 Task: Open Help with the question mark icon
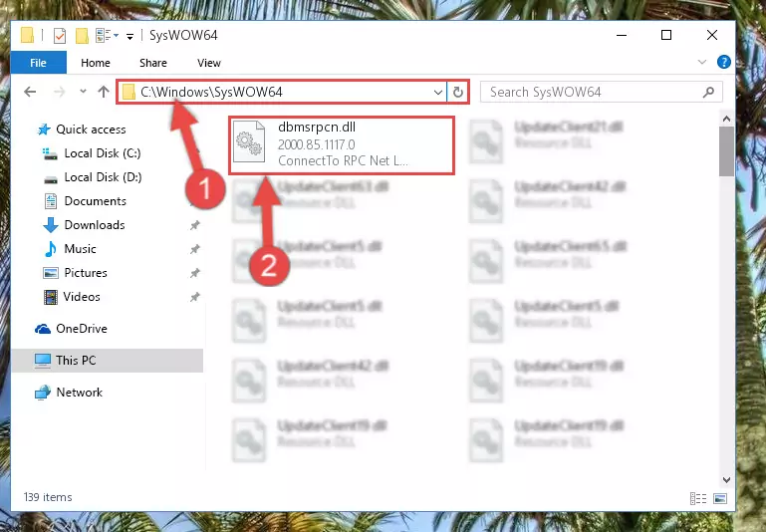(724, 62)
